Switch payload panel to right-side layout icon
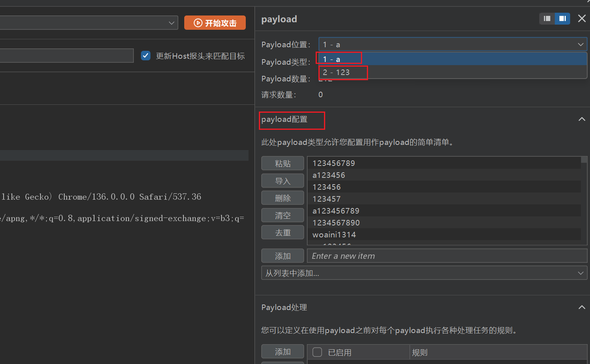This screenshot has width=590, height=364. point(562,19)
